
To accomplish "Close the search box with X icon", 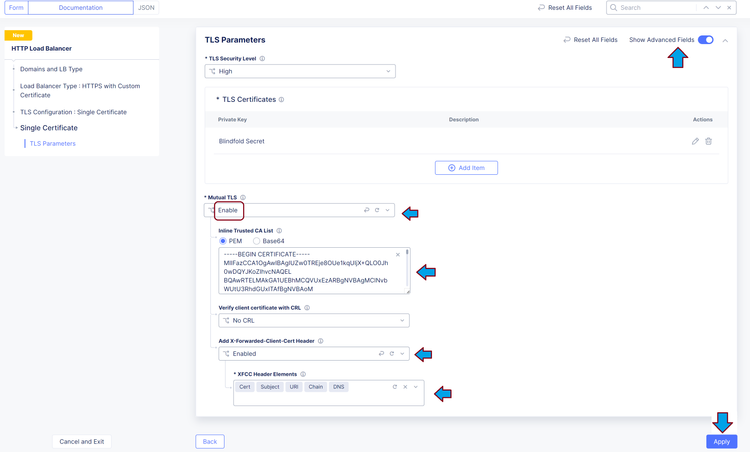I will (729, 8).
